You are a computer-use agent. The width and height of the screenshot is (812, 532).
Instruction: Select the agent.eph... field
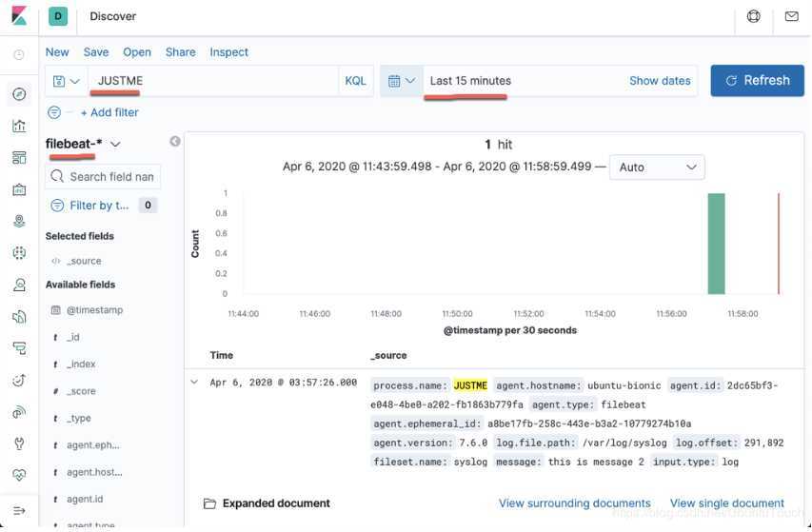pos(93,445)
